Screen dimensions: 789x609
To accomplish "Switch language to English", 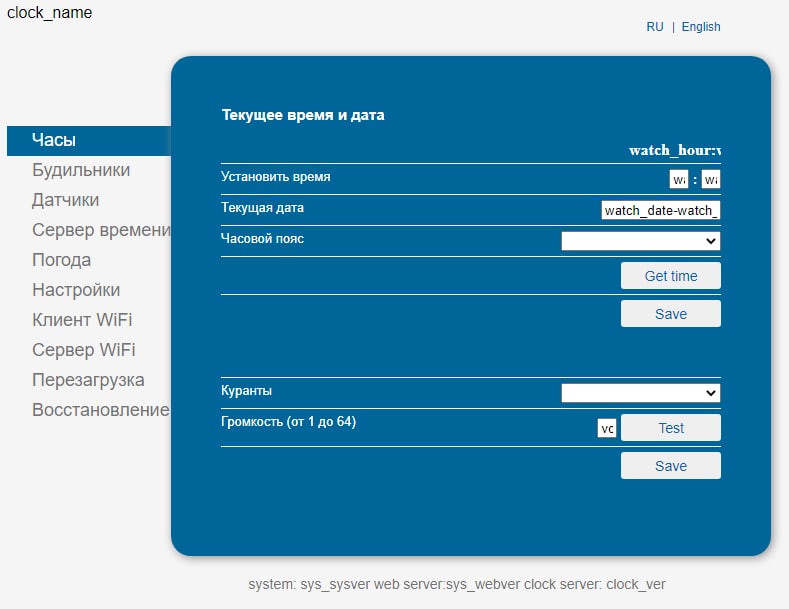I will pos(701,27).
